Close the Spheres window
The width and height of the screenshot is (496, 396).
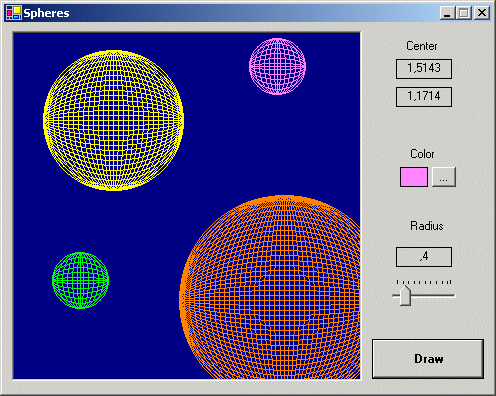click(x=482, y=13)
